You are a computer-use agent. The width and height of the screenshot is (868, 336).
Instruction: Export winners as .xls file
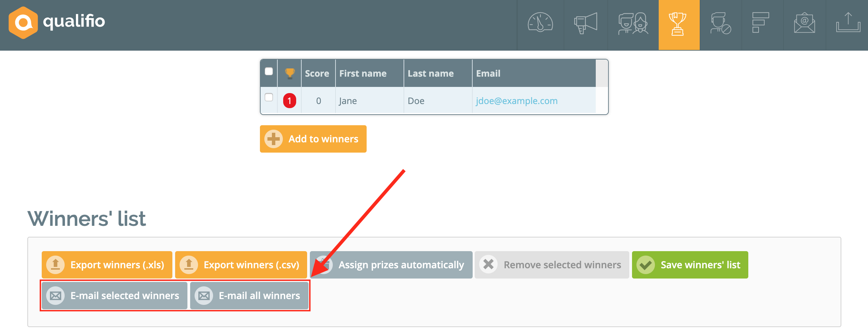[107, 265]
